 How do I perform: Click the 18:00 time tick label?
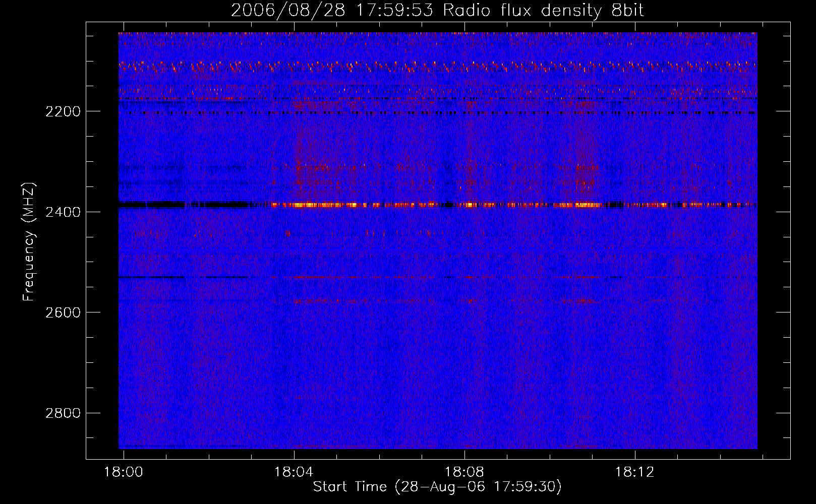click(x=124, y=472)
